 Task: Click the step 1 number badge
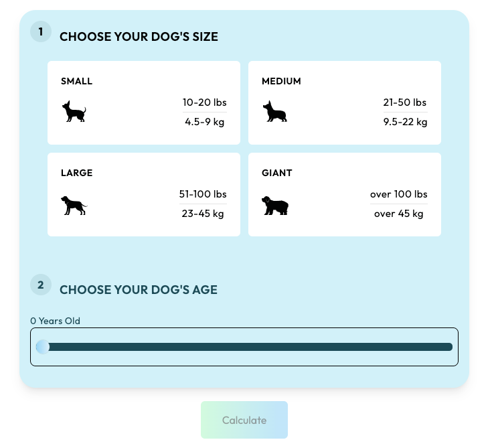41,31
